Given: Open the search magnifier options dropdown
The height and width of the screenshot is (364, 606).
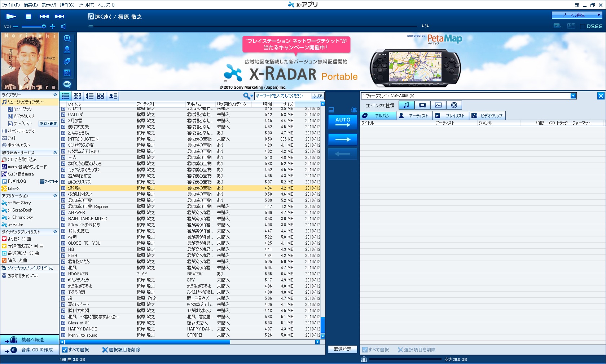Looking at the screenshot, I should [x=248, y=96].
